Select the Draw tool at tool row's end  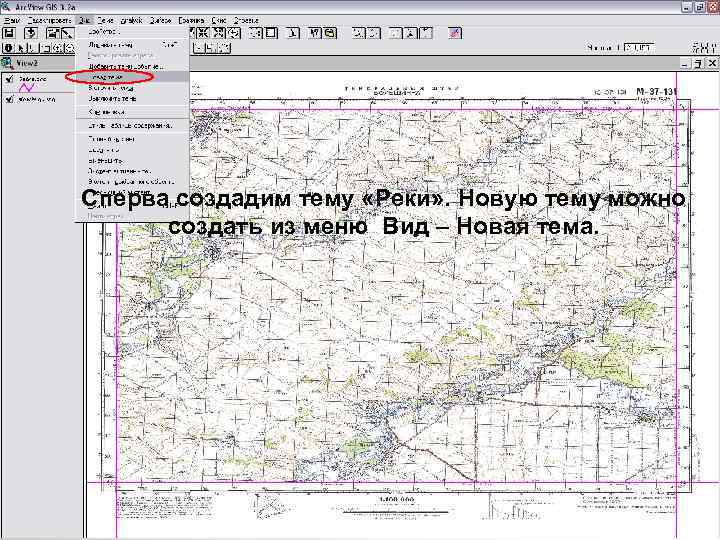point(224,48)
